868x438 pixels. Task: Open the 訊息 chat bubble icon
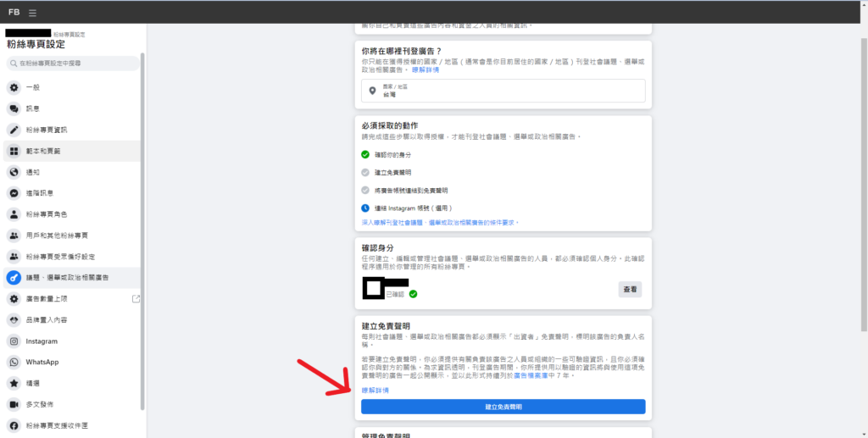click(x=14, y=108)
